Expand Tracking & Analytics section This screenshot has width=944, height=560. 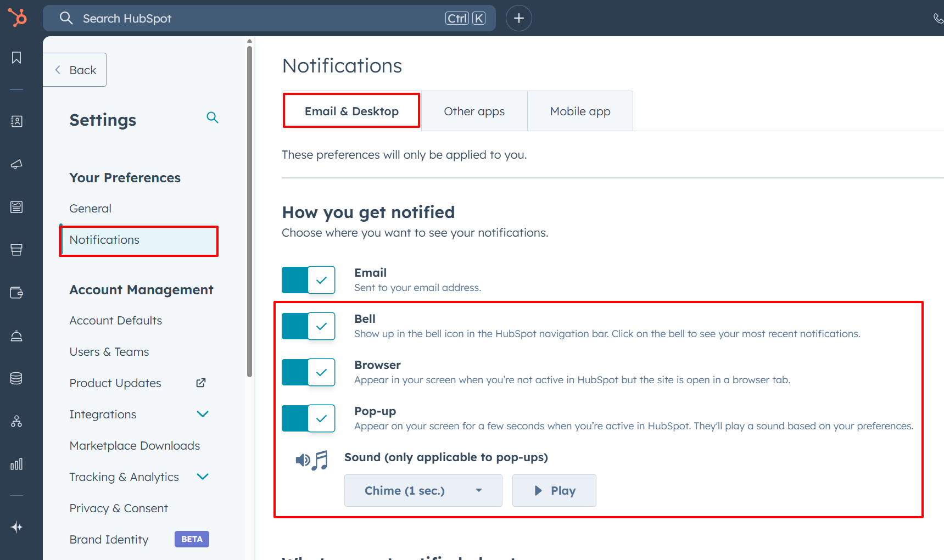click(203, 477)
